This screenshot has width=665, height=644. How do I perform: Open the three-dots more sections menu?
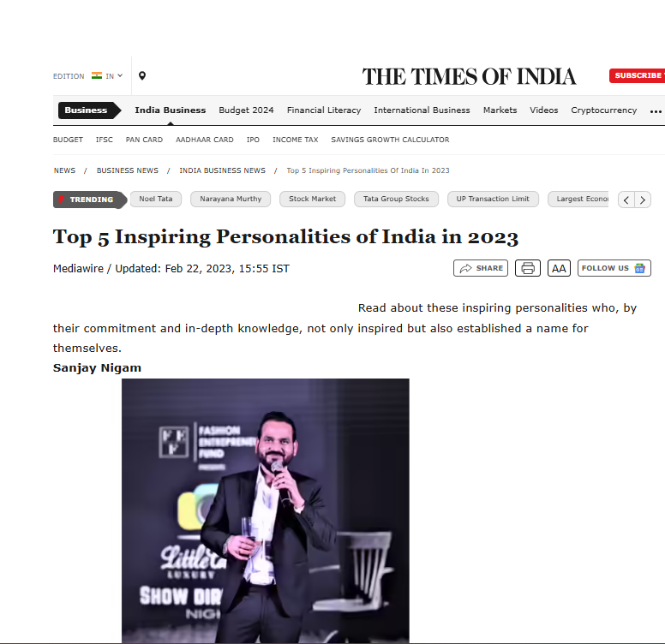point(656,111)
